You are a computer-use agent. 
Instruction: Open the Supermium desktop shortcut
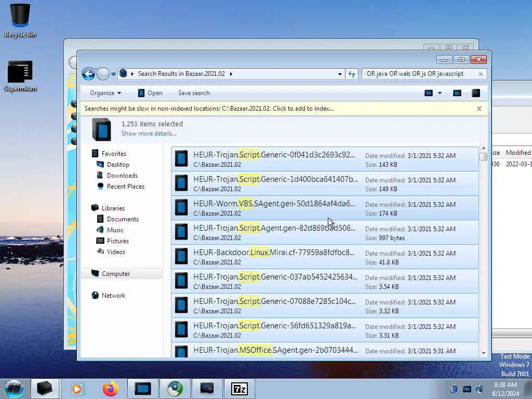[x=20, y=76]
